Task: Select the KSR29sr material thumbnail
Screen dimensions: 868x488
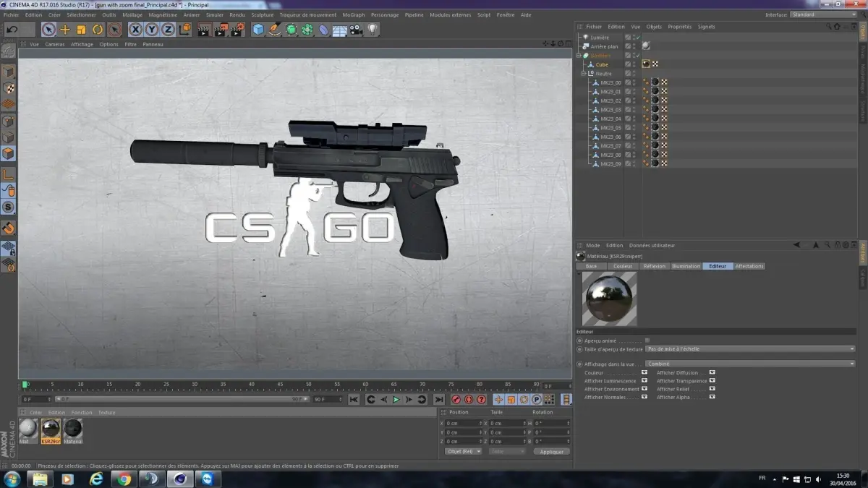Action: tap(51, 431)
